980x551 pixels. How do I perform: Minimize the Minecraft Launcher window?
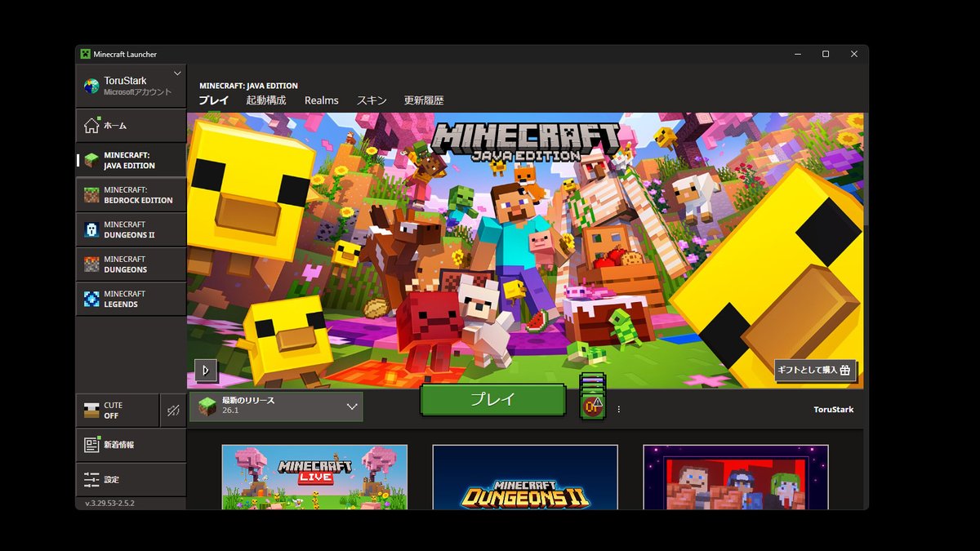tap(797, 54)
